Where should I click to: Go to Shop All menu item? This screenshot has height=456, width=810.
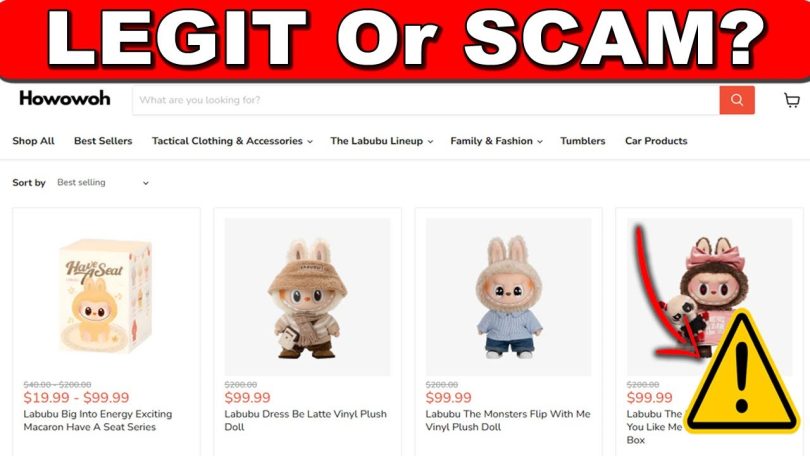tap(33, 141)
